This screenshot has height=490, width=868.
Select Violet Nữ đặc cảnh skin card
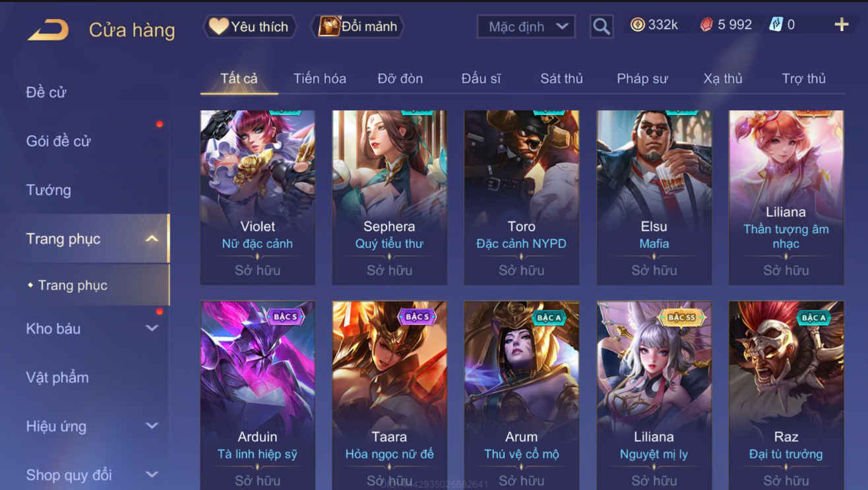(x=257, y=197)
